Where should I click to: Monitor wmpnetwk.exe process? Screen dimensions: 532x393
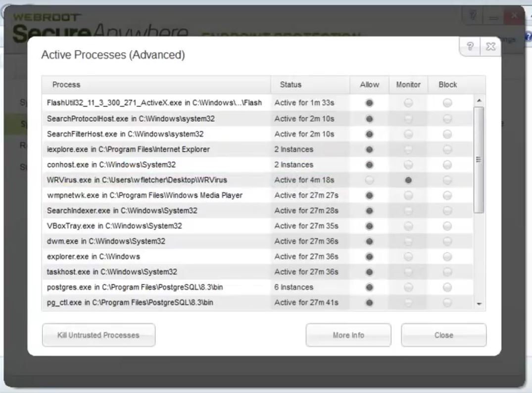coord(408,196)
